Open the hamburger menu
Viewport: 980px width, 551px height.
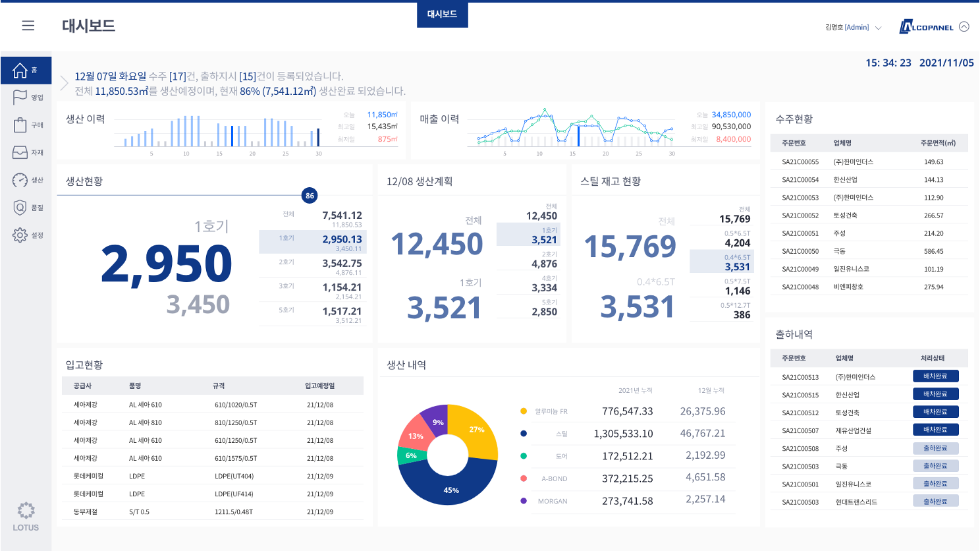pyautogui.click(x=28, y=26)
